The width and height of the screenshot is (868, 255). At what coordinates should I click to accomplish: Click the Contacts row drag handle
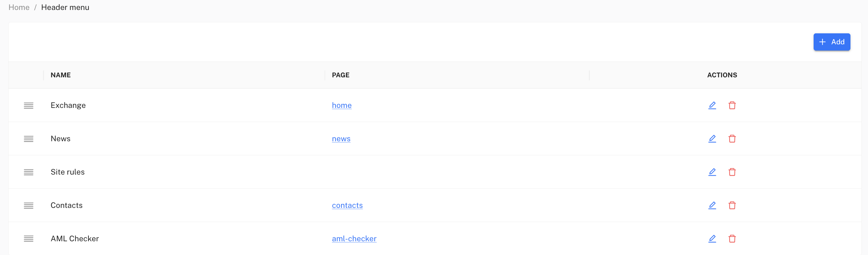click(29, 206)
